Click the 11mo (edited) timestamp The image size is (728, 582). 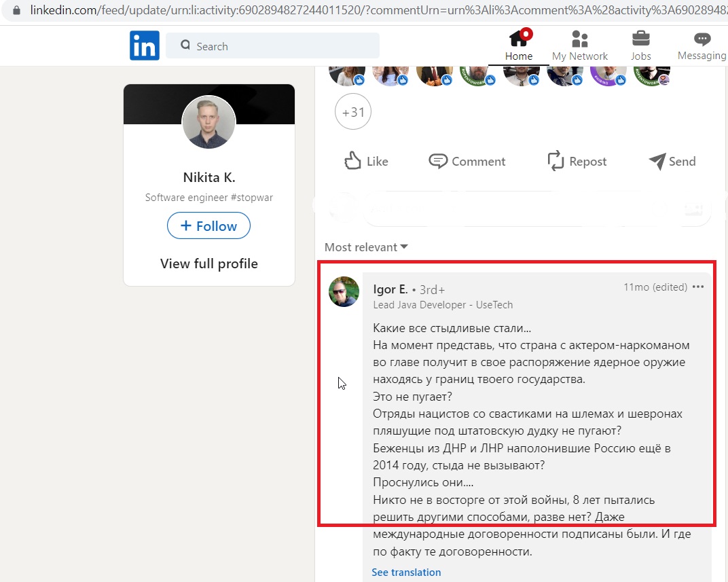click(x=655, y=287)
